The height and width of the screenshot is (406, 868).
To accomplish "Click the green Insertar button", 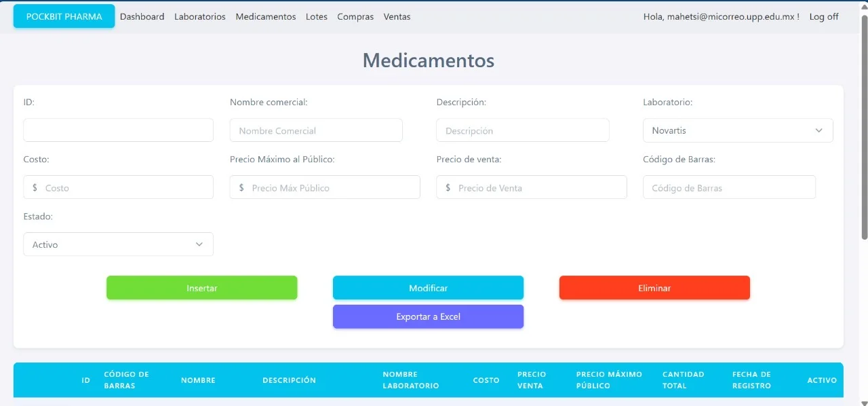I will coord(202,288).
